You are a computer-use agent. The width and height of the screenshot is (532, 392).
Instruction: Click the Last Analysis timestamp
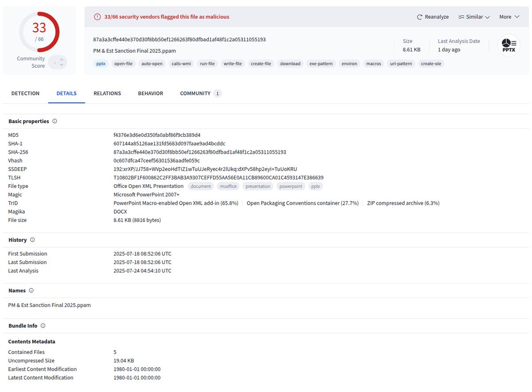pos(142,271)
